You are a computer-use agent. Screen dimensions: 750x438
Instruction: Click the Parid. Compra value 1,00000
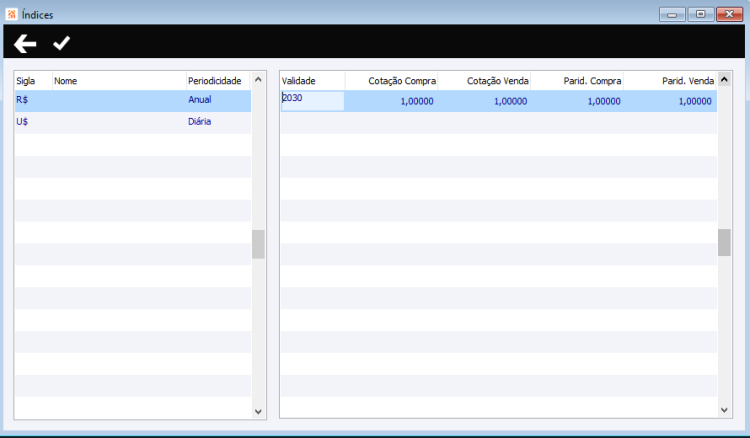(x=604, y=101)
